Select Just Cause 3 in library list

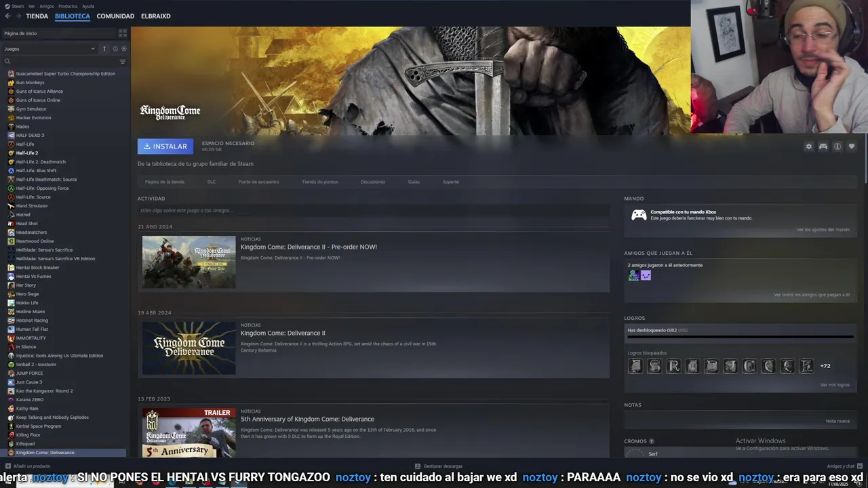coord(29,382)
